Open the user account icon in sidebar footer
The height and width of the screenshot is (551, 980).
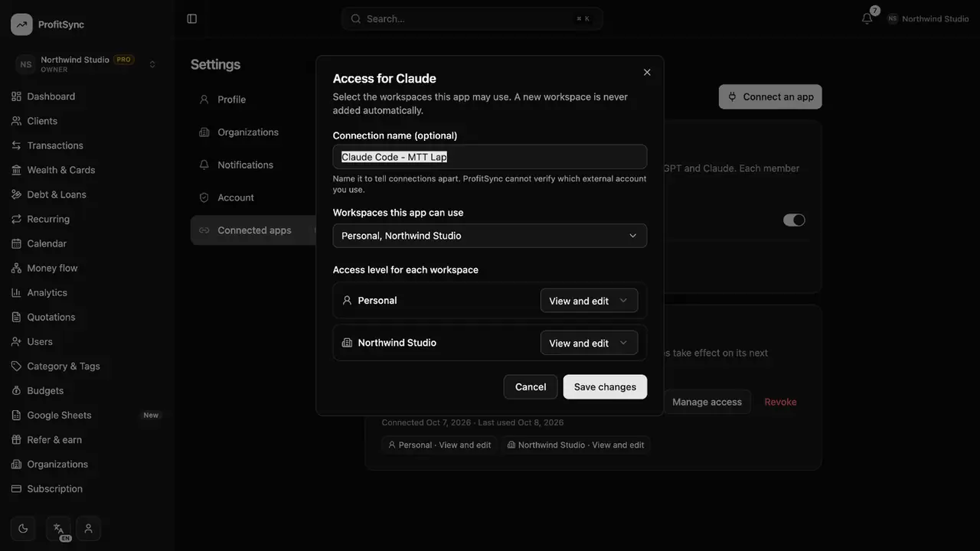[89, 528]
